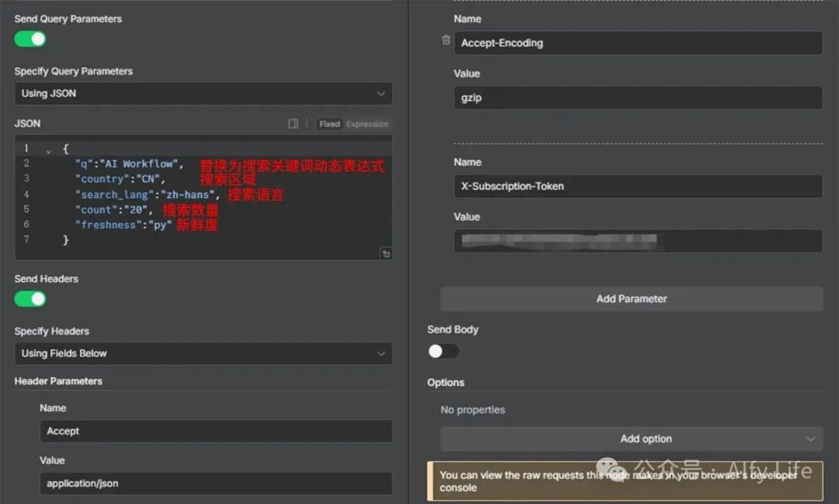Click the "q":"AI Workflow" line in JSON editor
The width and height of the screenshot is (839, 504).
[x=130, y=164]
